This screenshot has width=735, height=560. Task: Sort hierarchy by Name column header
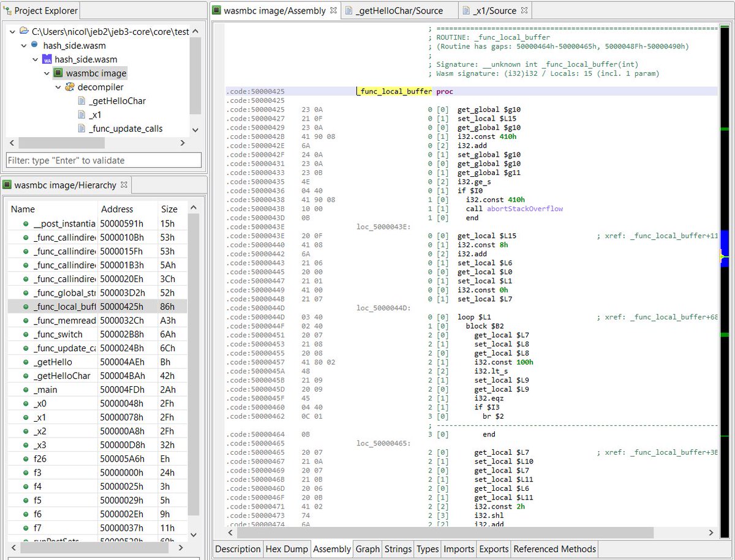[x=53, y=209]
